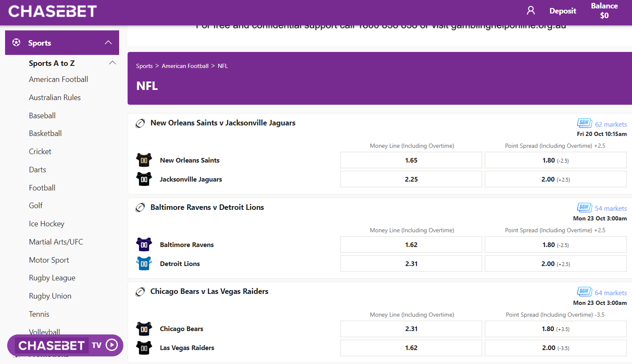The image size is (632, 364).
Task: Select the New Orleans Saints jersey icon
Action: coord(144,160)
